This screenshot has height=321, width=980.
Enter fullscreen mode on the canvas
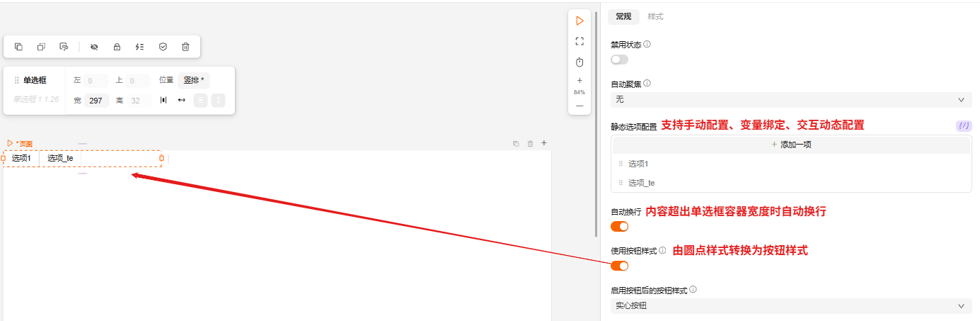pyautogui.click(x=580, y=41)
